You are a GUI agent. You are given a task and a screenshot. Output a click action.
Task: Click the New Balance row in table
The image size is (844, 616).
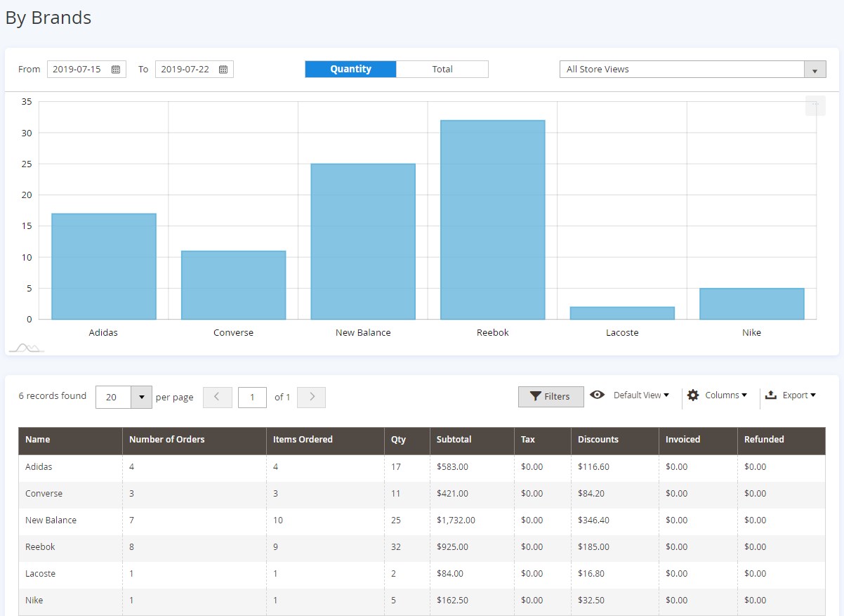tap(51, 520)
